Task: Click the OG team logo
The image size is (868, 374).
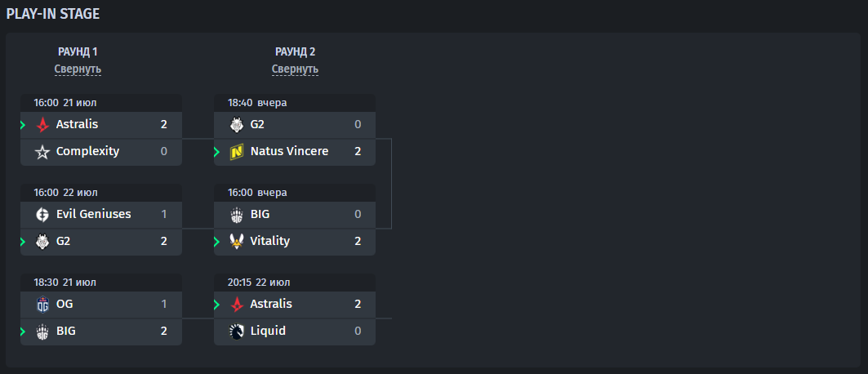Action: click(42, 305)
